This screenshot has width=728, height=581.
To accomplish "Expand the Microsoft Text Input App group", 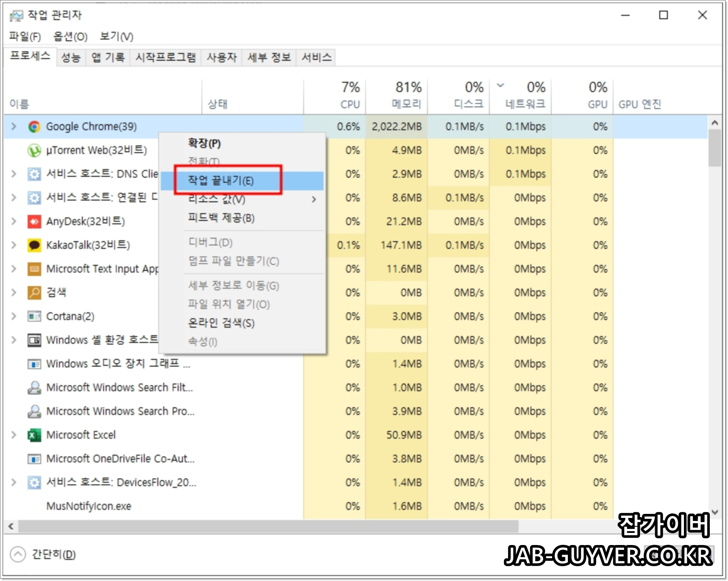I will click(14, 269).
